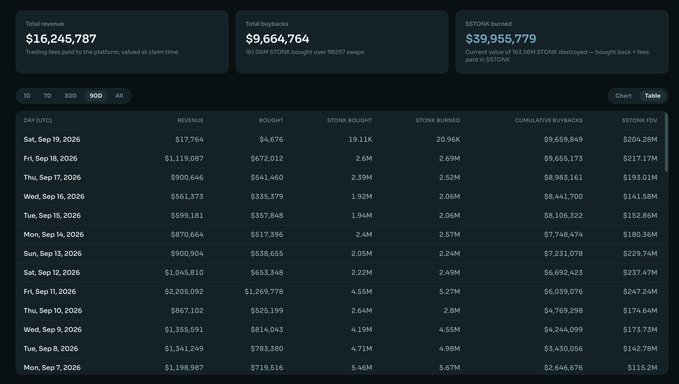
Task: Click STONK bought cell 4.71M
Action: coord(361,349)
